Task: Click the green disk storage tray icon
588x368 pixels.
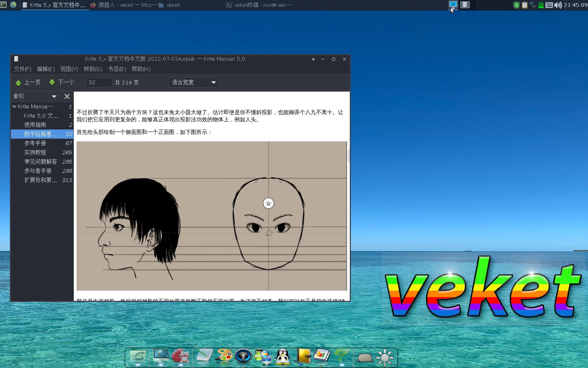Action: coord(541,5)
